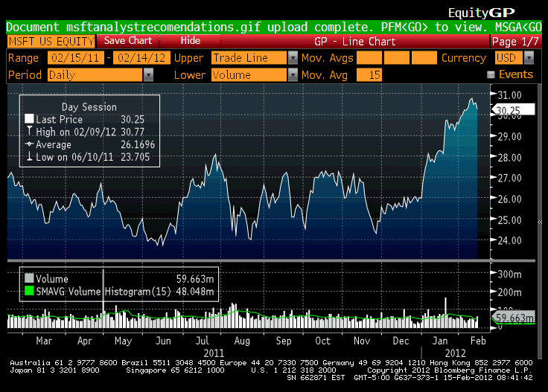Open the Currency USD dropdown arrow
Viewport: 548px width, 392px height.
point(529,57)
